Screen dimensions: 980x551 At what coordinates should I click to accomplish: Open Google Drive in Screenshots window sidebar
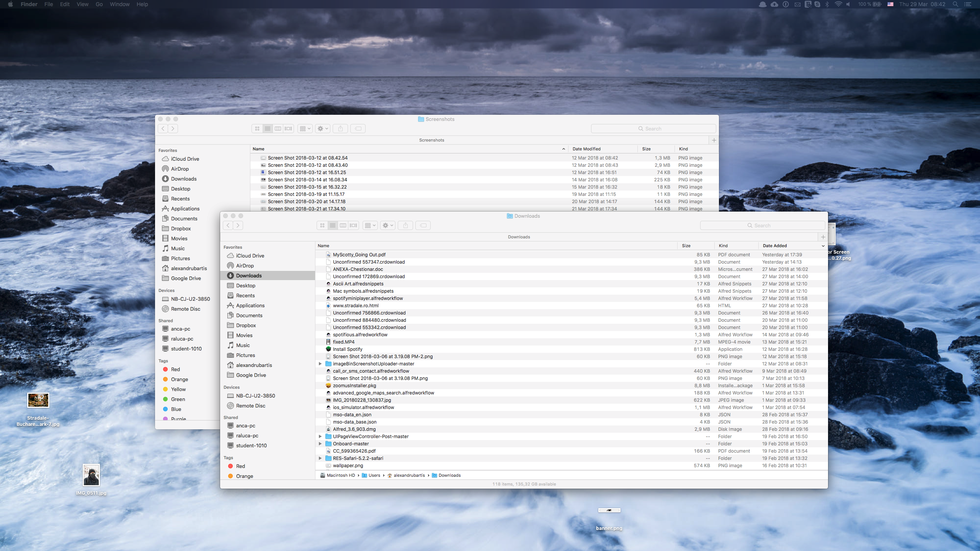pyautogui.click(x=188, y=278)
